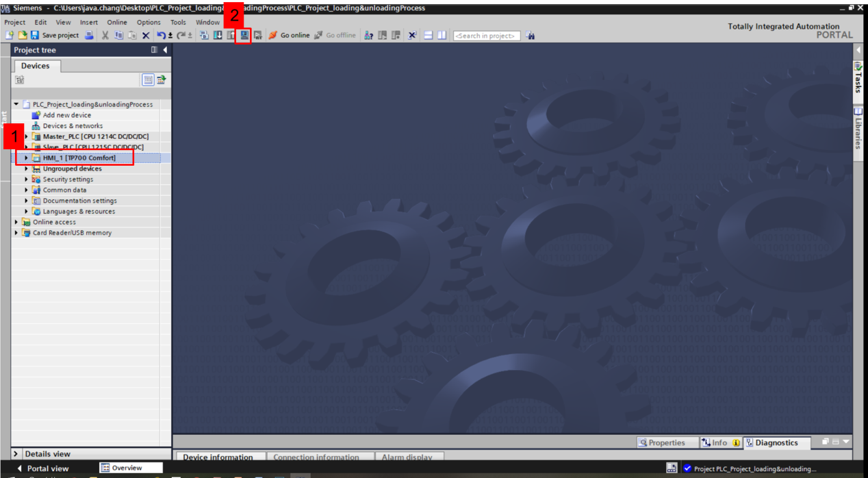Viewport: 868px width, 478px height.
Task: Open the Edit menu
Action: tap(40, 22)
